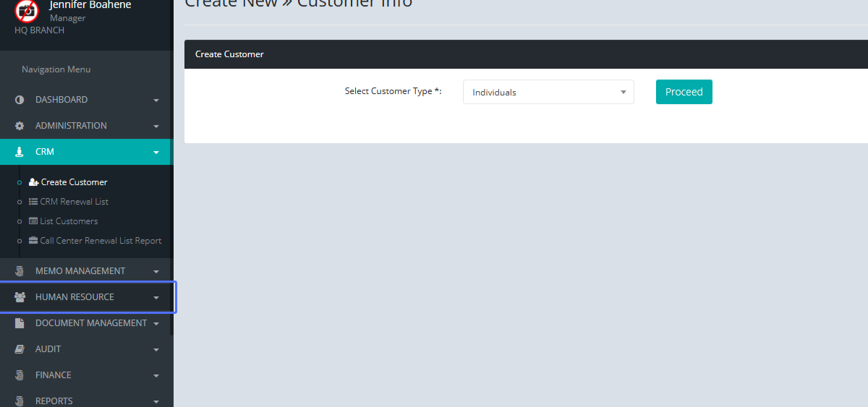Expand the Finance menu chevron
Image resolution: width=868 pixels, height=407 pixels.
tap(156, 376)
